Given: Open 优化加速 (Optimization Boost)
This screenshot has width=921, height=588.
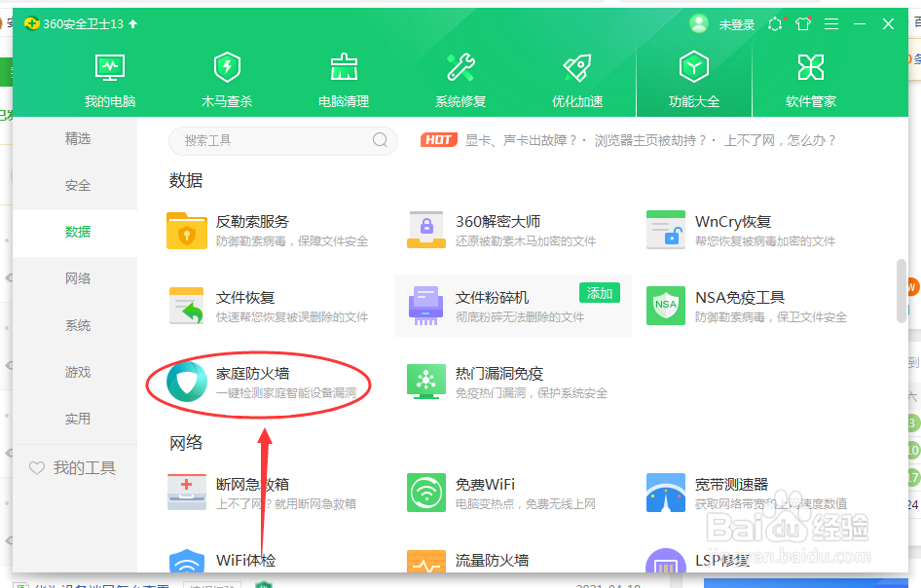Looking at the screenshot, I should click(577, 76).
